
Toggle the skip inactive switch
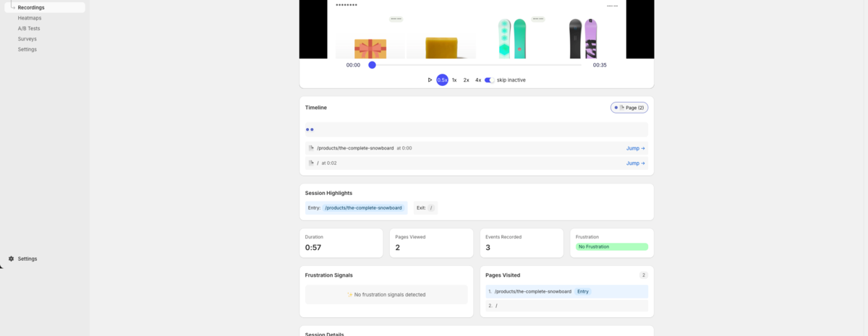click(490, 80)
